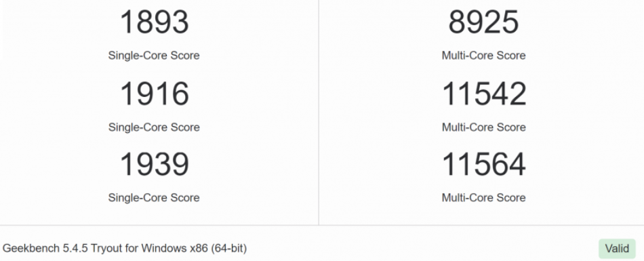Click Multi-Core Score label belonging to 11542
The image size is (644, 261).
484,127
